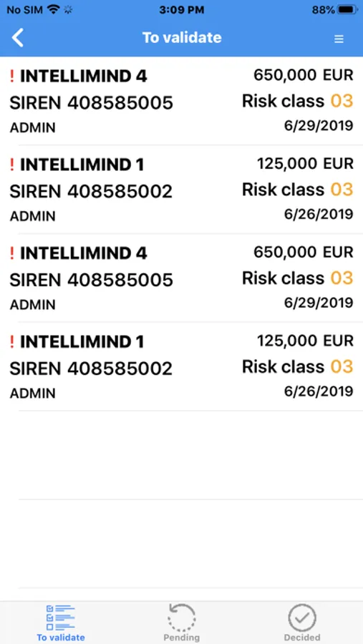
Task: Select second 650,000 EUR request
Action: [x=181, y=278]
